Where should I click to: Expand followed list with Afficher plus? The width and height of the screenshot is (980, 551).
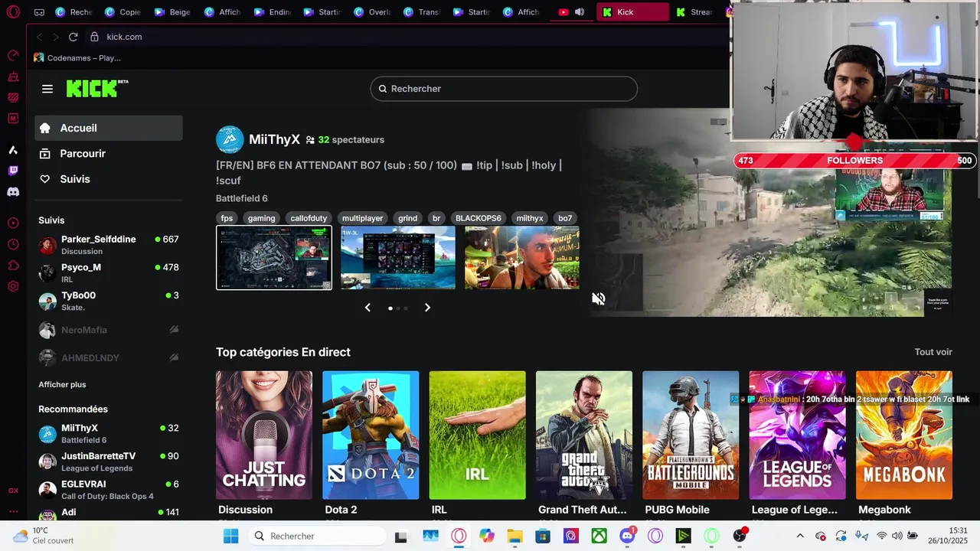[x=62, y=384]
